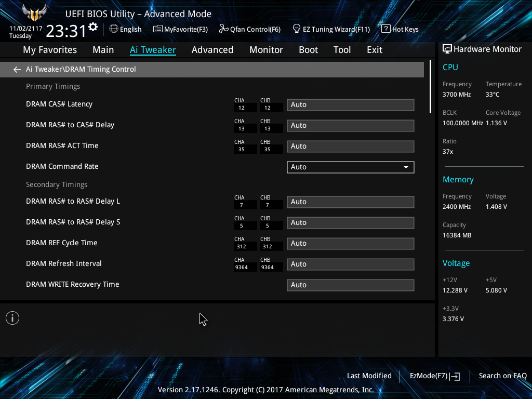Click the settings gear beside the clock
This screenshot has height=399, width=532.
coord(93,27)
